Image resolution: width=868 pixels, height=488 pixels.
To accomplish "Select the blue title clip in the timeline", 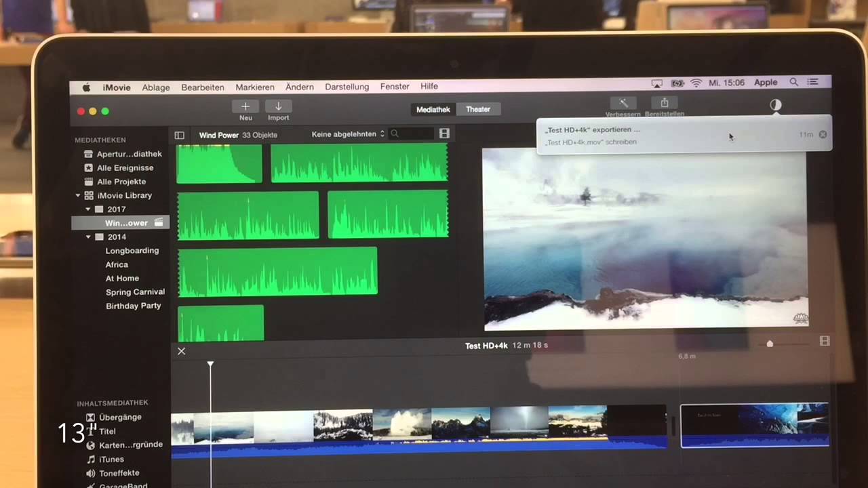I will (x=755, y=425).
